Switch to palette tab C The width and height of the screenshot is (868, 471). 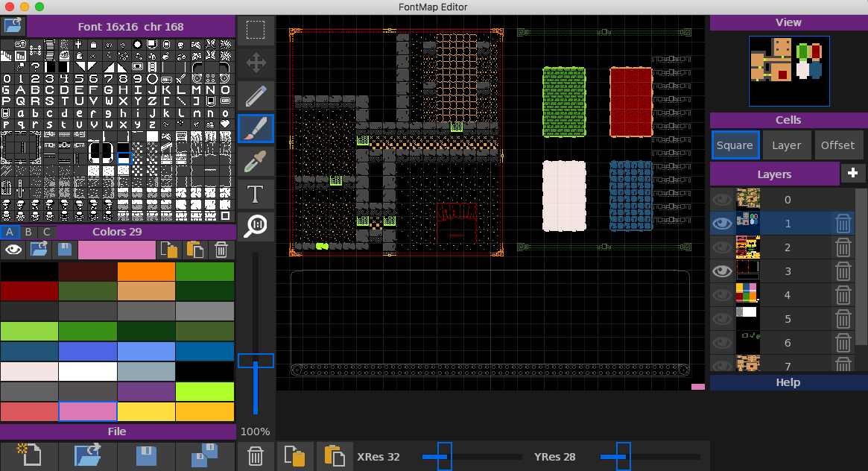46,232
